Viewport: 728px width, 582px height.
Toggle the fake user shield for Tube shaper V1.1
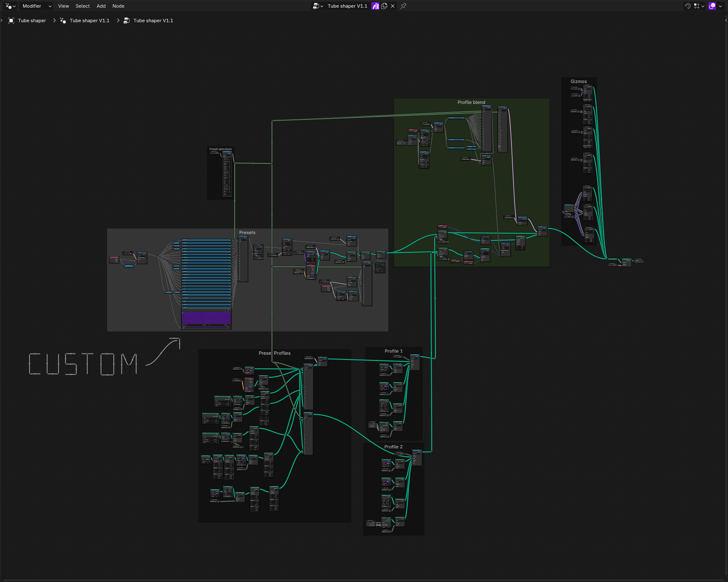375,6
